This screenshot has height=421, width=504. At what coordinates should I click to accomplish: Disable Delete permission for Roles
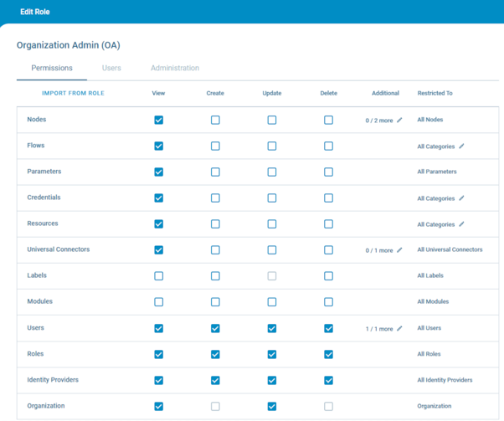328,355
